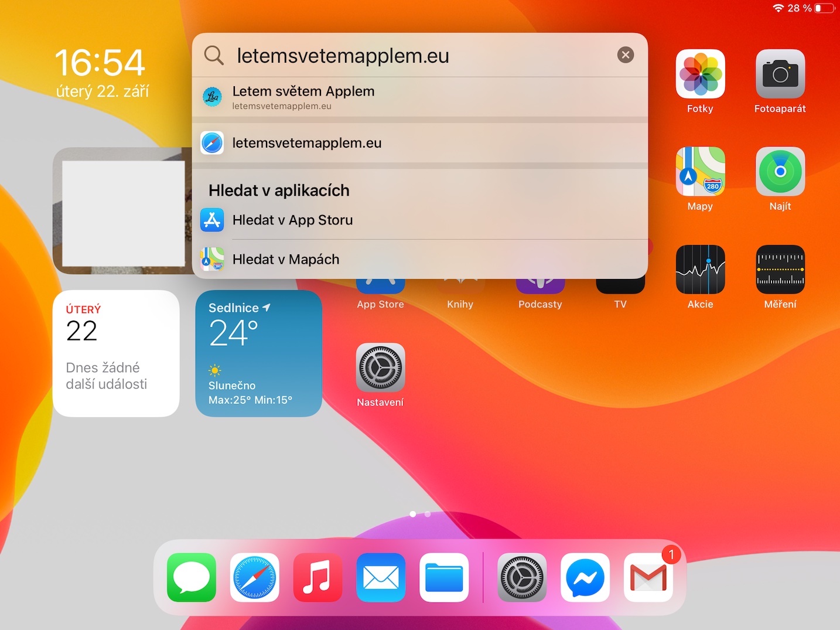The image size is (840, 630).
Task: Select Hledat v App Storu
Action: 420,220
